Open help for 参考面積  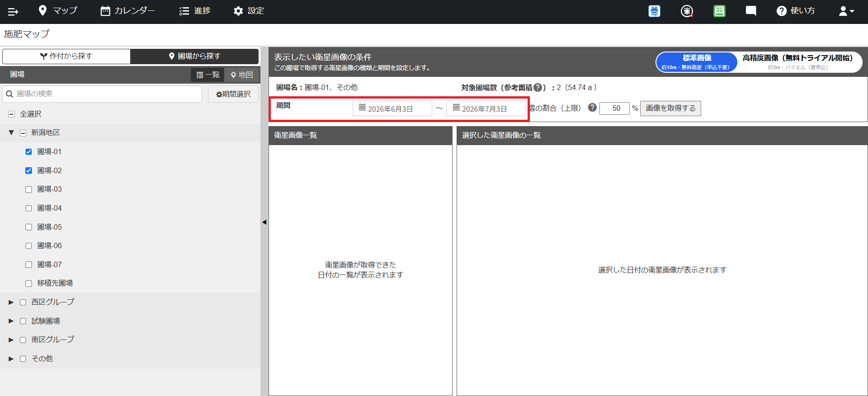538,88
